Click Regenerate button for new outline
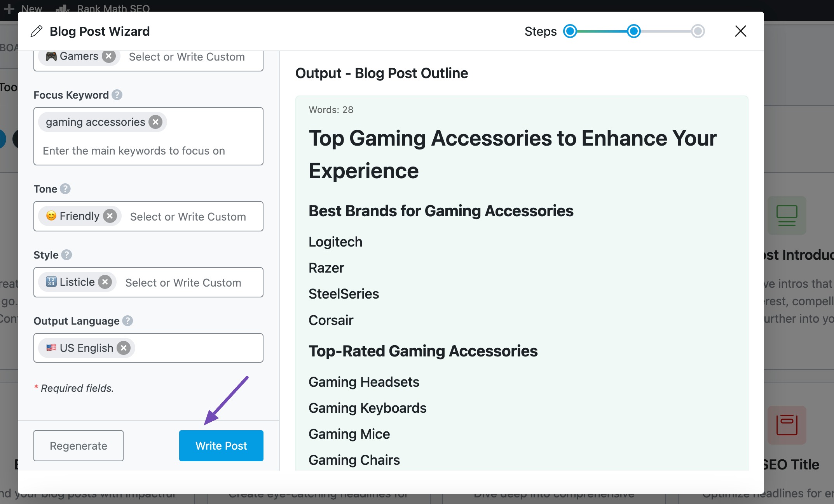834x504 pixels. click(79, 445)
